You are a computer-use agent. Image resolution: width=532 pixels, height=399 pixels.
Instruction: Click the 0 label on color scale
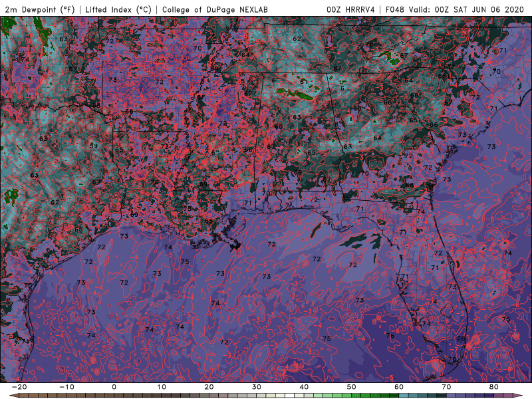click(x=114, y=387)
